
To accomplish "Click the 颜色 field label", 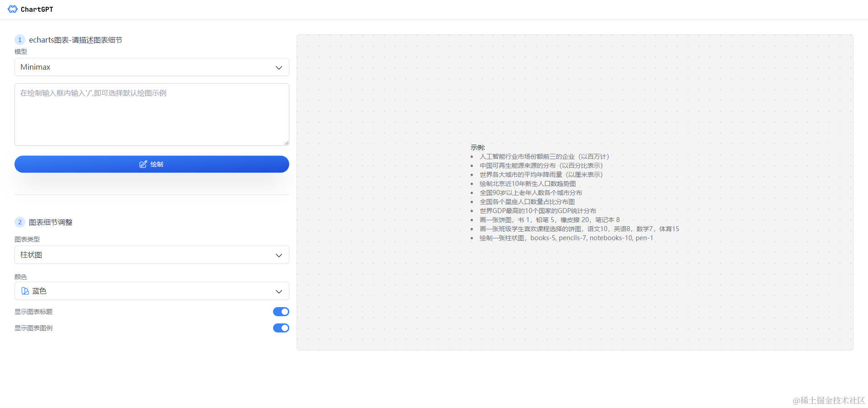I will click(21, 277).
